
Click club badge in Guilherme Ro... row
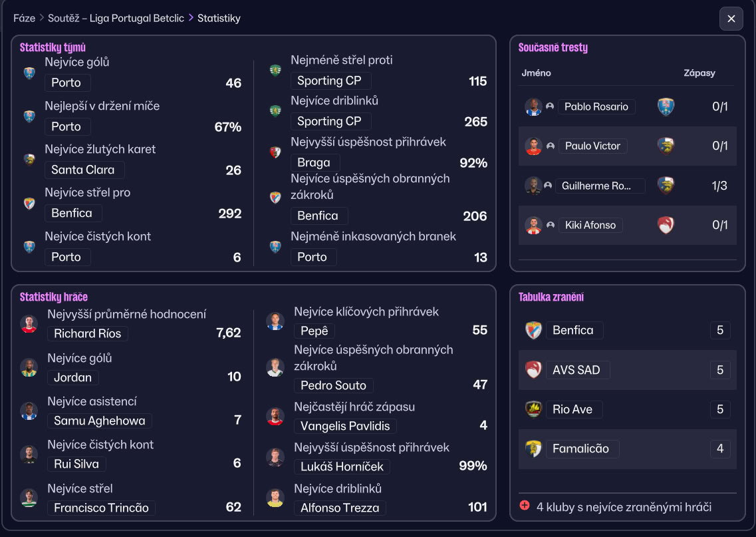666,186
